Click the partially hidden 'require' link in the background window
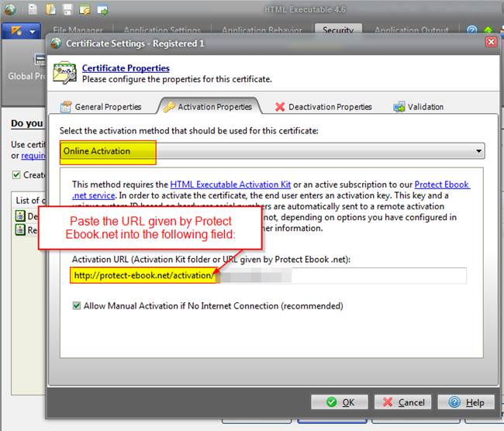The width and height of the screenshot is (504, 431). 33,156
